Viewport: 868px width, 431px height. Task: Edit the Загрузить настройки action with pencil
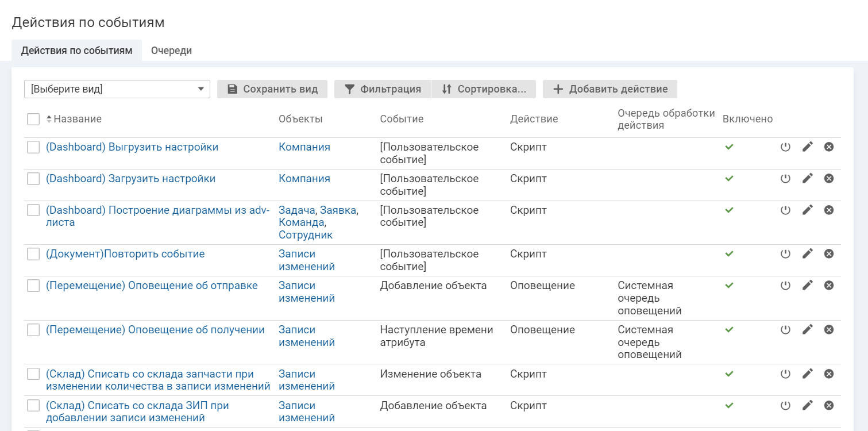pos(808,179)
